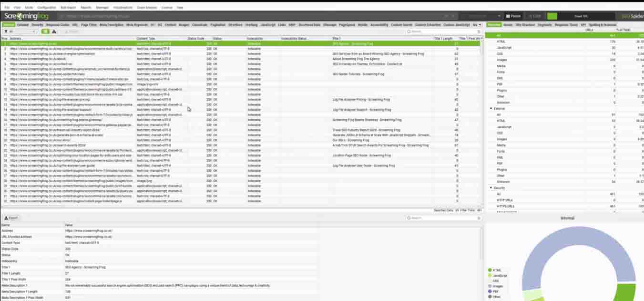The height and width of the screenshot is (301, 644).
Task: Sort by the Indexability column header
Action: point(263,38)
